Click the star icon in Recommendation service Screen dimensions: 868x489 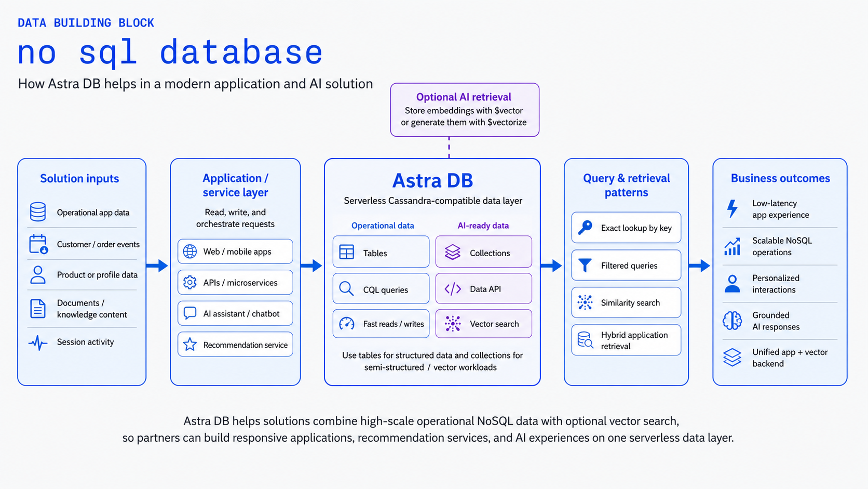190,345
